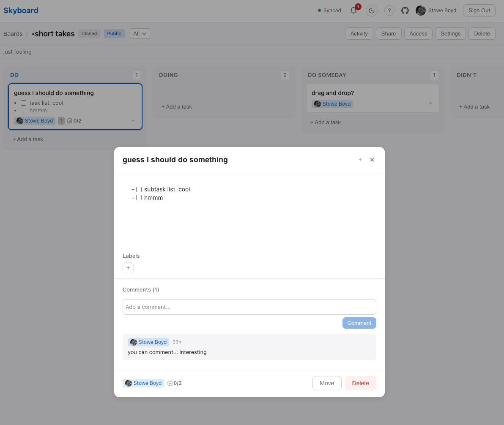This screenshot has width=504, height=425.
Task: Open the GitHub icon link
Action: tap(405, 11)
